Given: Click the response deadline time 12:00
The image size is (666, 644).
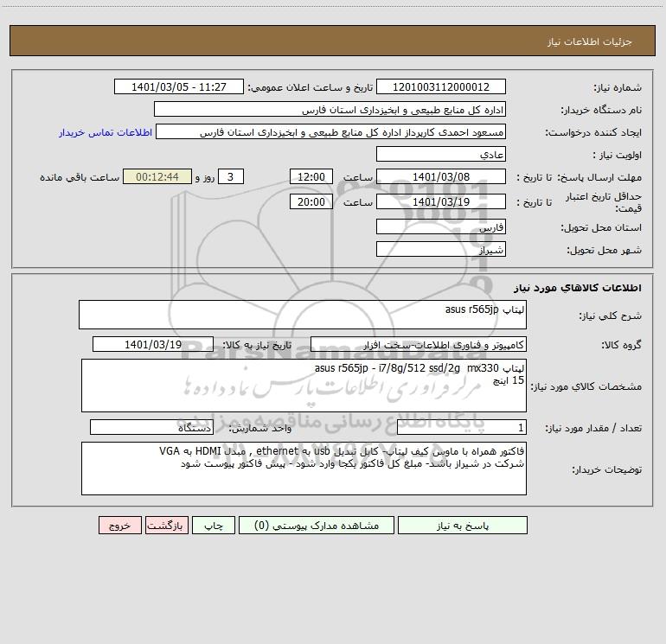Looking at the screenshot, I should (x=311, y=176).
